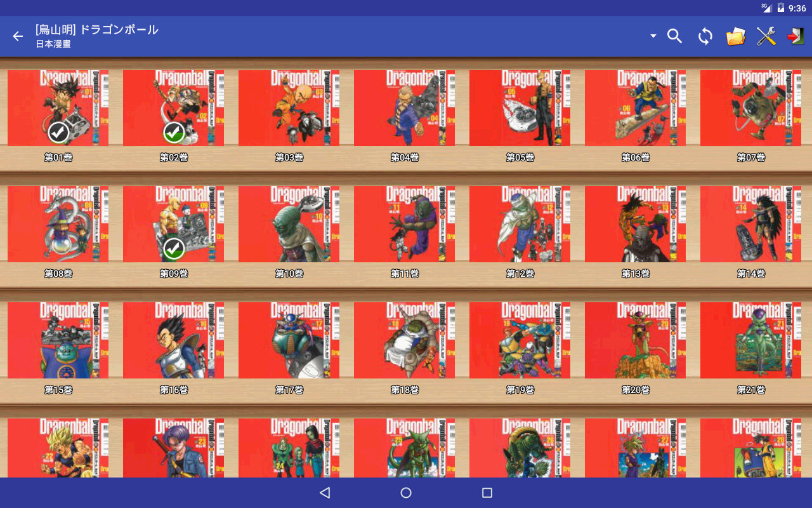Open volume 05 cover thumbnail

coord(520,108)
